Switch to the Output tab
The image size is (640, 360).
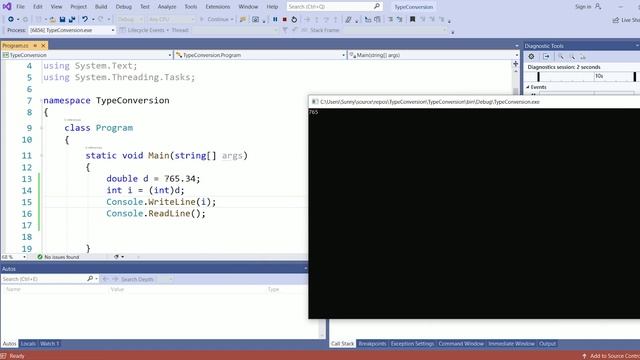pyautogui.click(x=547, y=344)
